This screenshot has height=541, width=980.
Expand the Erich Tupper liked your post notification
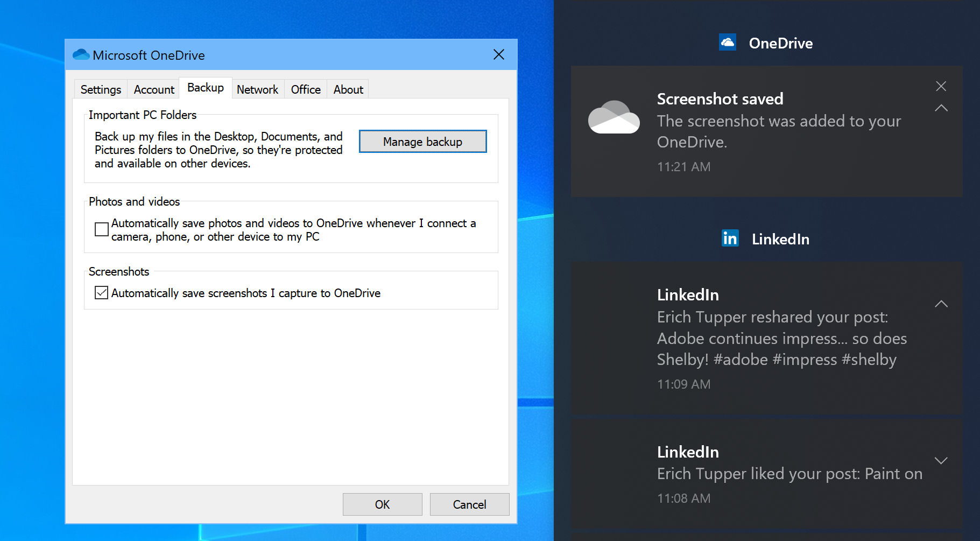point(941,461)
